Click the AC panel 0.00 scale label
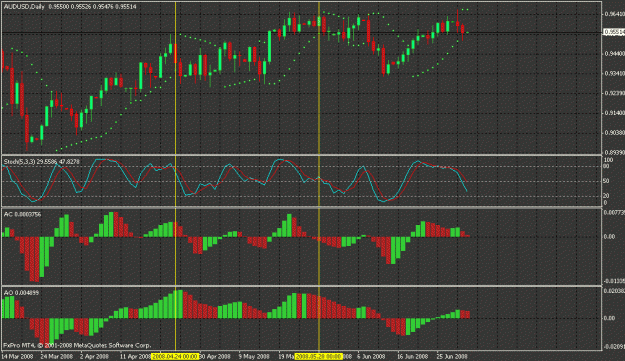 pyautogui.click(x=609, y=237)
